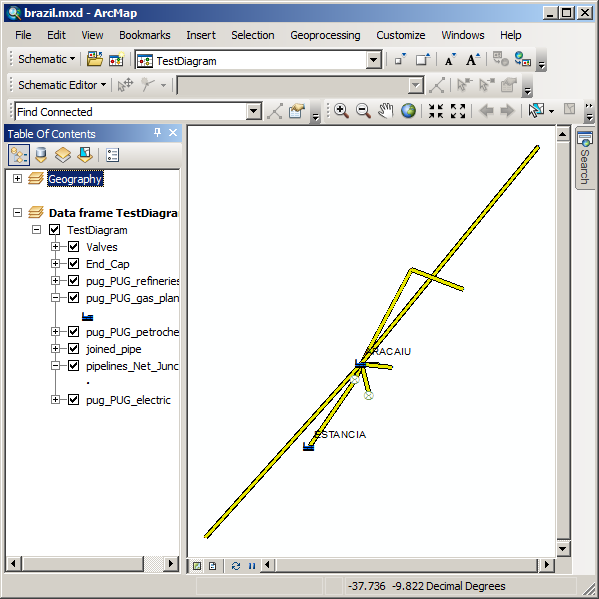Viewport: 599px width, 599px height.
Task: Click the decrease symbol size icon
Action: point(400,60)
